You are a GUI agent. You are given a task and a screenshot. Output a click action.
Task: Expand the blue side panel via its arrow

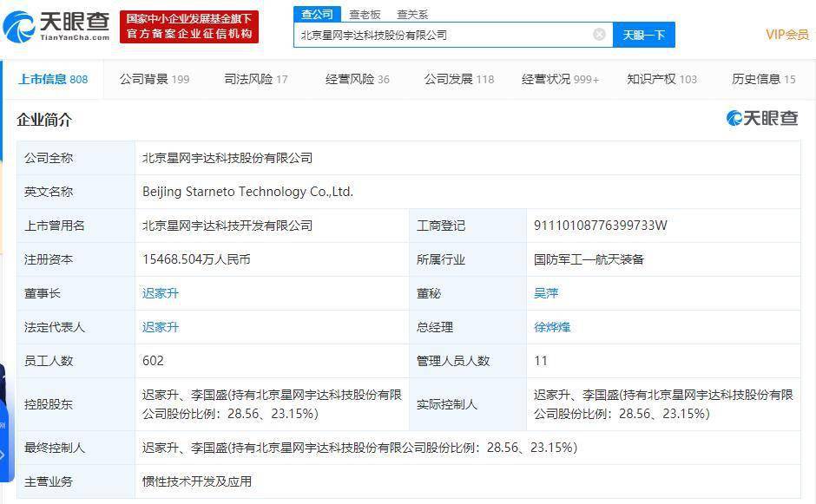(x=7, y=451)
